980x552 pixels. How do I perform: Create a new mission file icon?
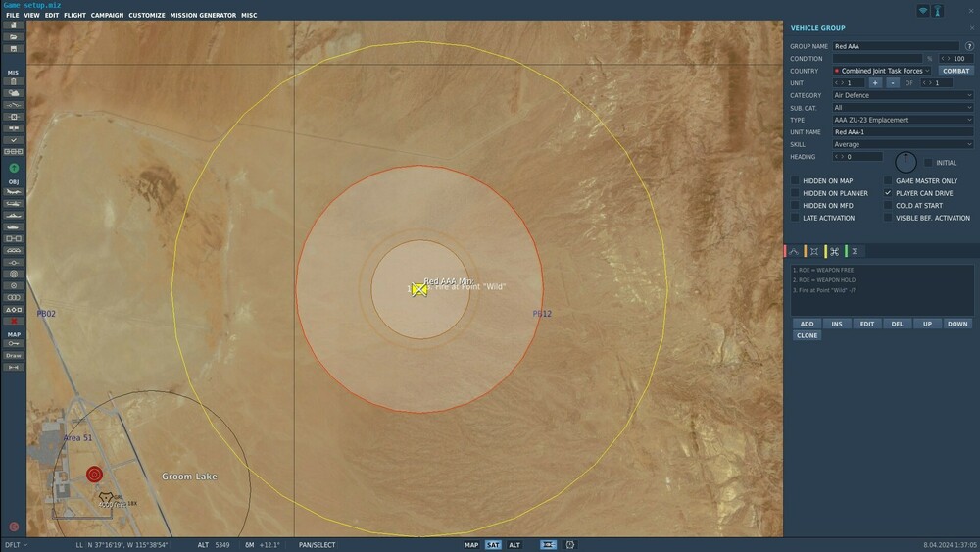pyautogui.click(x=14, y=25)
